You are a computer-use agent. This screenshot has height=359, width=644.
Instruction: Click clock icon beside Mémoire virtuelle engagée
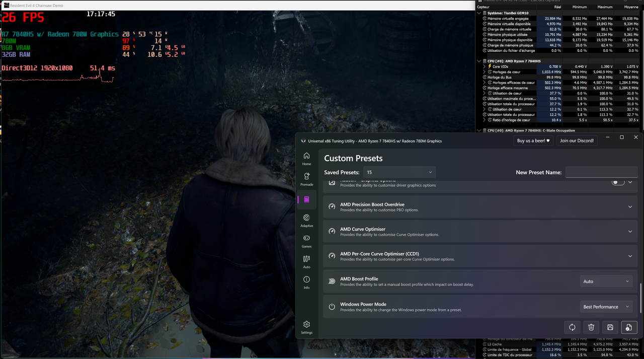tap(485, 19)
